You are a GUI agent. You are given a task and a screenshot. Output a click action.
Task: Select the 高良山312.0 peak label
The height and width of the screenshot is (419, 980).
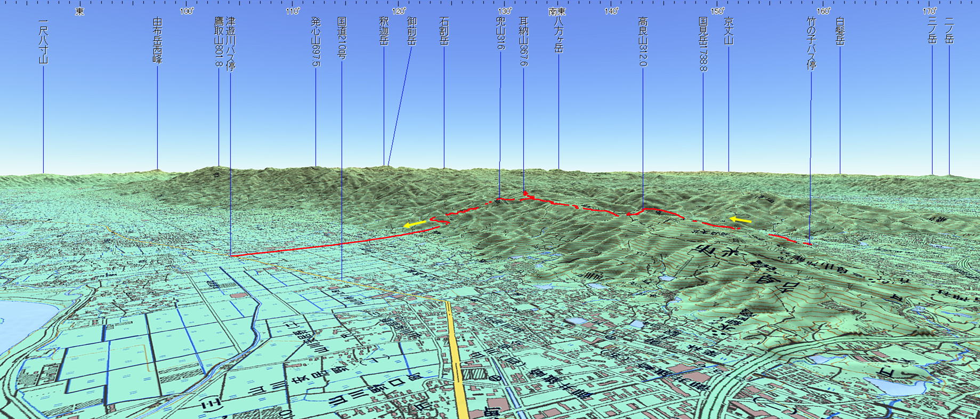pos(643,42)
